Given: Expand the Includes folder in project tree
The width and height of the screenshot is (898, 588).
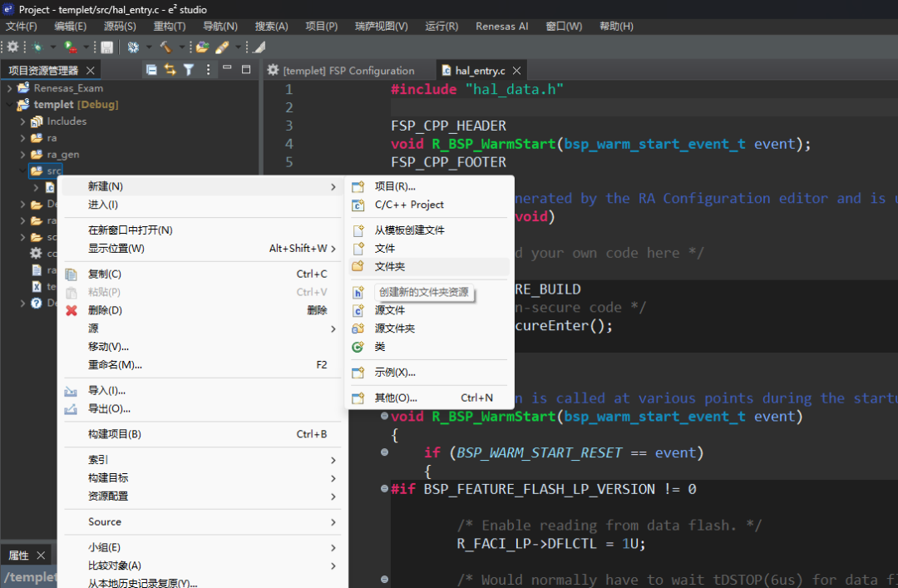Looking at the screenshot, I should 23,121.
